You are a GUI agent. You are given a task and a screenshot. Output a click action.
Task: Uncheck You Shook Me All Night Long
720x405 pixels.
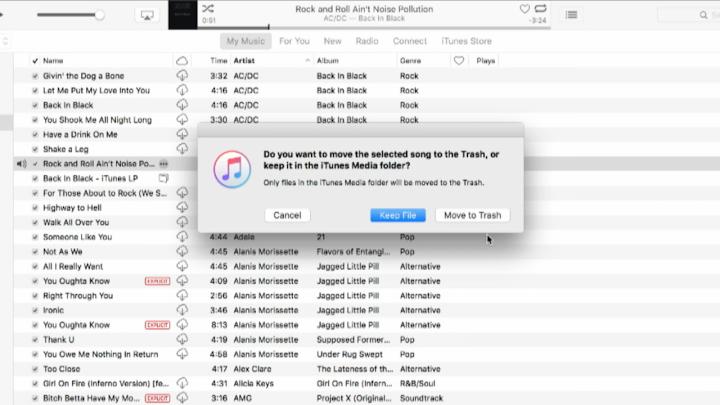(x=35, y=120)
